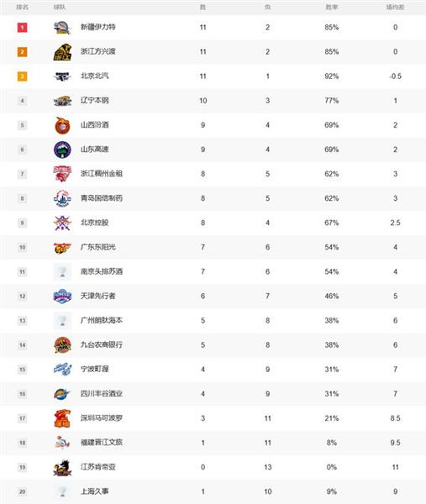The width and height of the screenshot is (426, 504).
Task: Open 广东东阳光 team name link
Action: tap(98, 247)
